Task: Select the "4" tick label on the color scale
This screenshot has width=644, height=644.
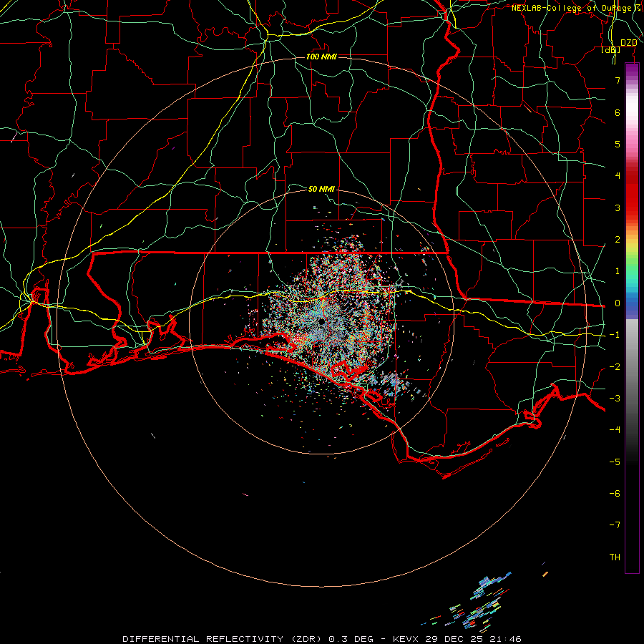Action: click(x=618, y=176)
